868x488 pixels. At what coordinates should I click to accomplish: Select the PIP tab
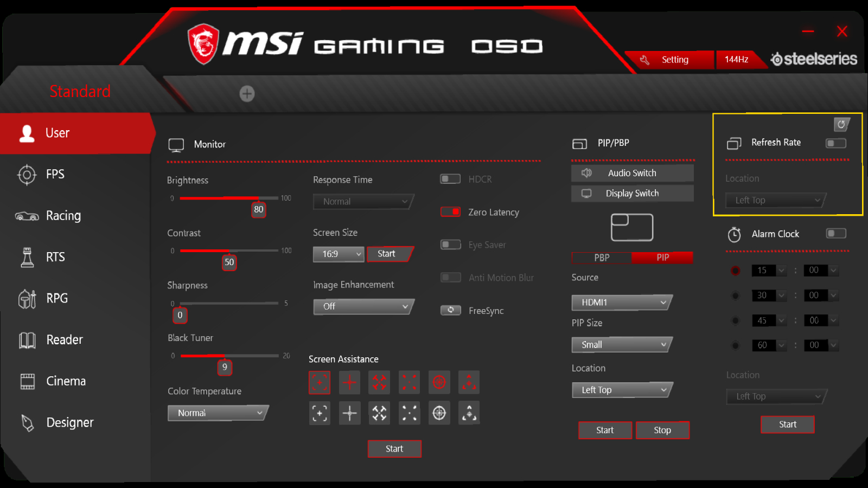(662, 258)
